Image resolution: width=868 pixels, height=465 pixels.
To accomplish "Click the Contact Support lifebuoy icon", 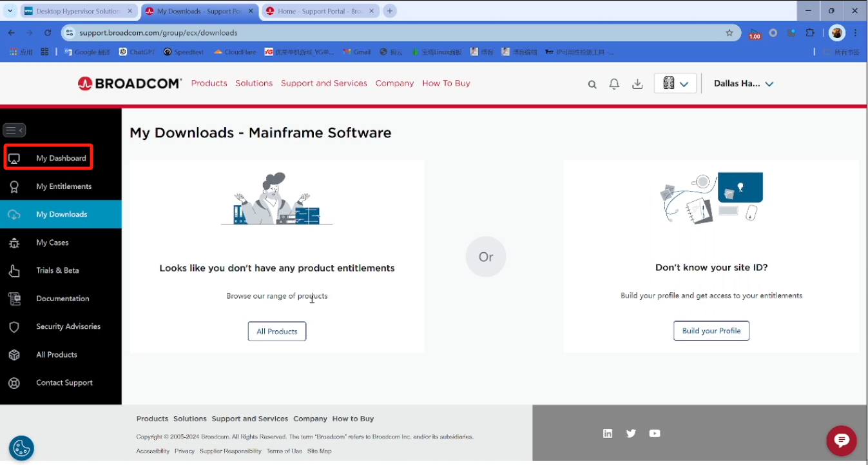I will coord(14,383).
